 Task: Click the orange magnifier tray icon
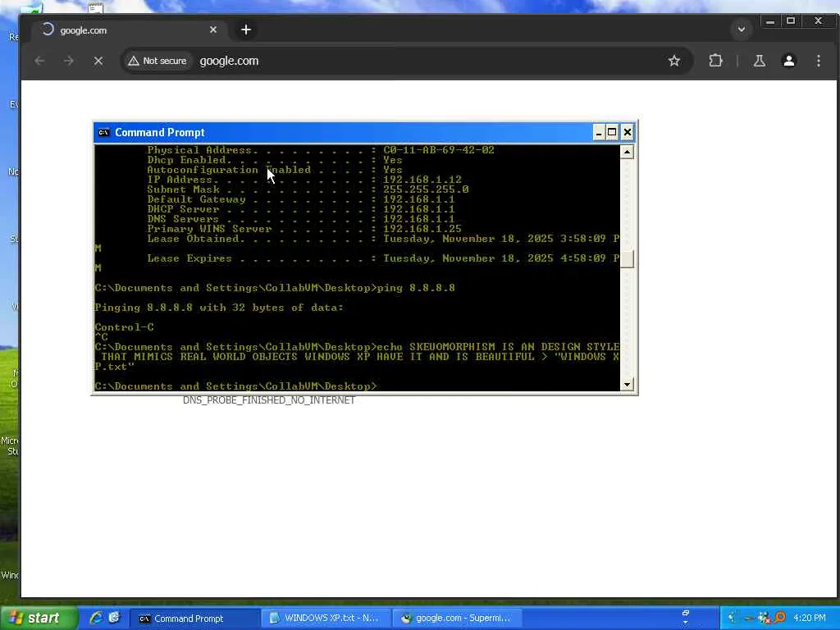click(780, 618)
